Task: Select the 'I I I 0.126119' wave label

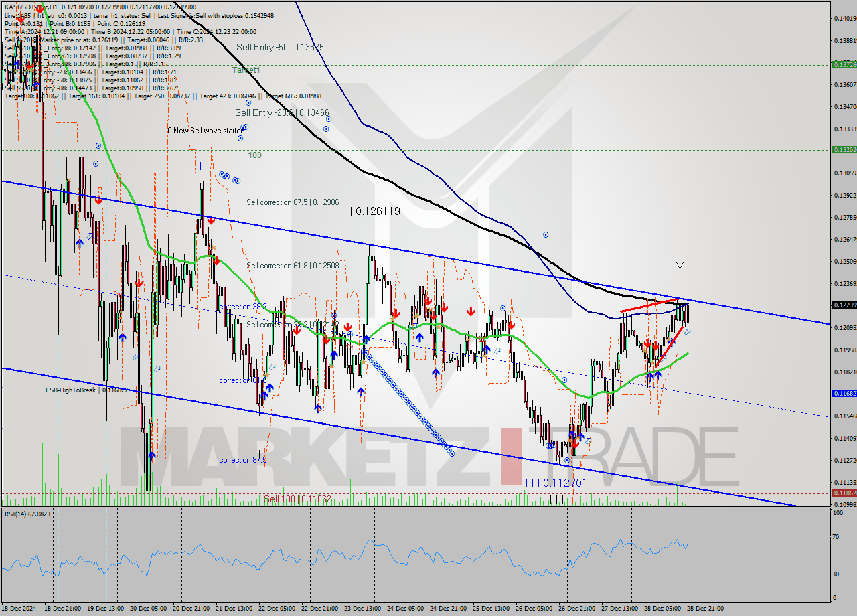Action: [x=369, y=211]
